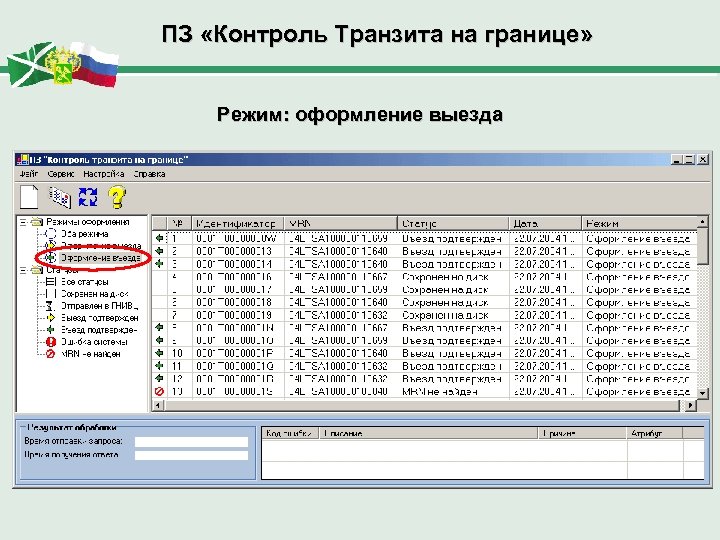Sort table by Дата column header
Viewport: 720px width, 540px height.
(546, 224)
